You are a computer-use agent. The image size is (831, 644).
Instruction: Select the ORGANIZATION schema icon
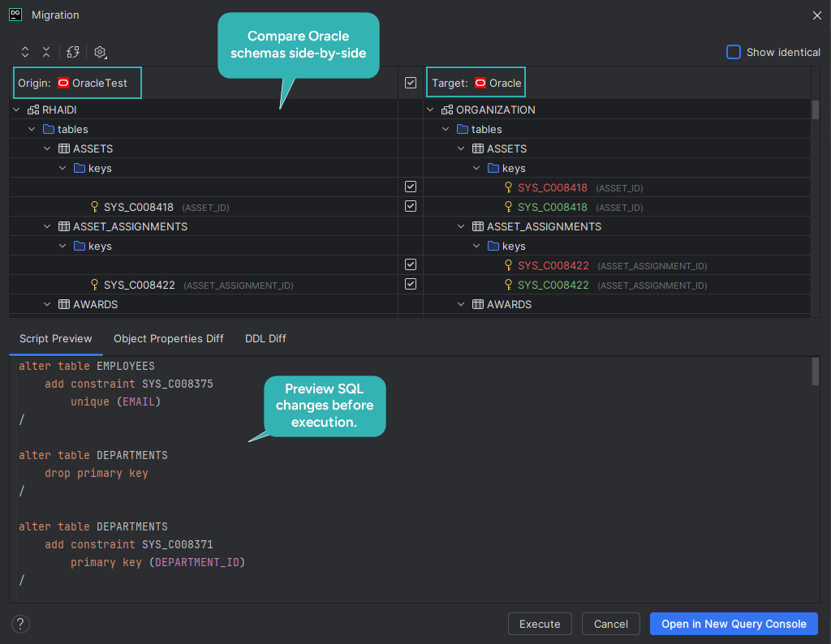[x=447, y=109]
